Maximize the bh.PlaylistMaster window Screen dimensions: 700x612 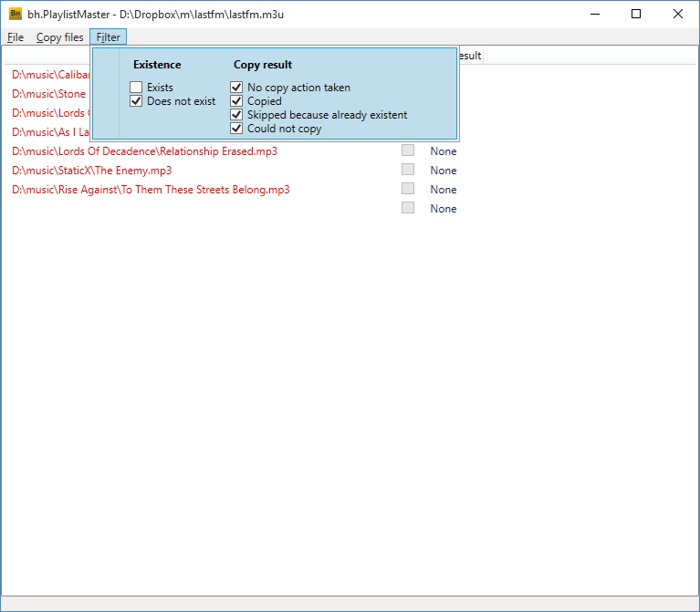click(636, 14)
